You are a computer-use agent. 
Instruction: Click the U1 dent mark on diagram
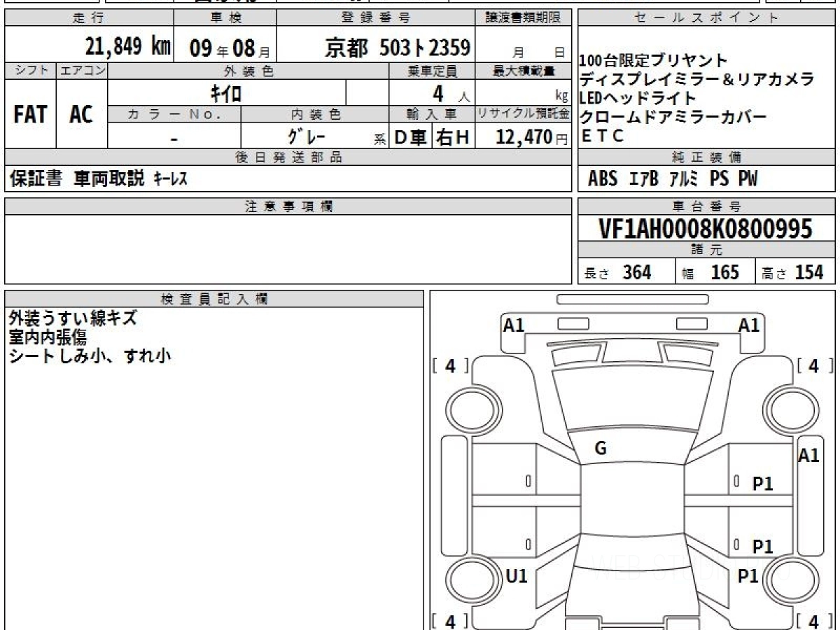click(516, 576)
